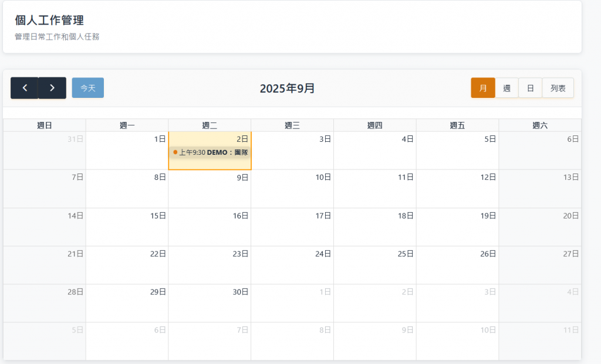This screenshot has height=364, width=601.
Task: Click the 週三 column header
Action: [x=292, y=125]
